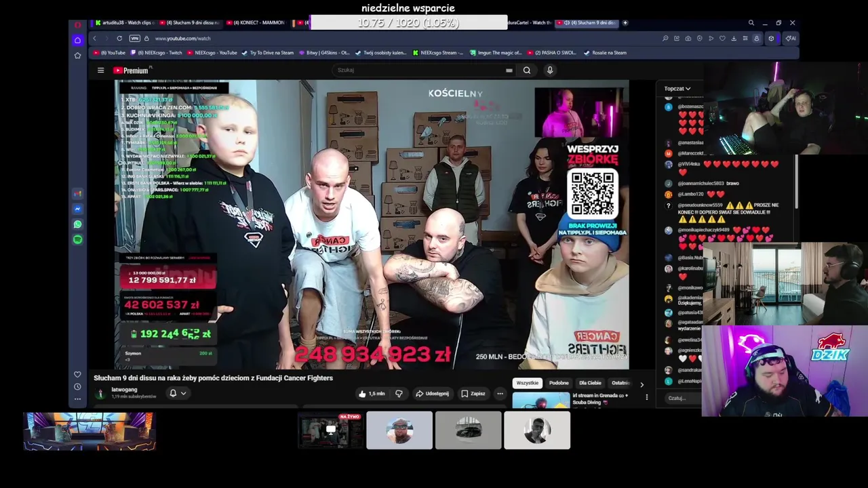
Task: Switch to first Słucham 9 dni dissu tab
Action: point(191,23)
